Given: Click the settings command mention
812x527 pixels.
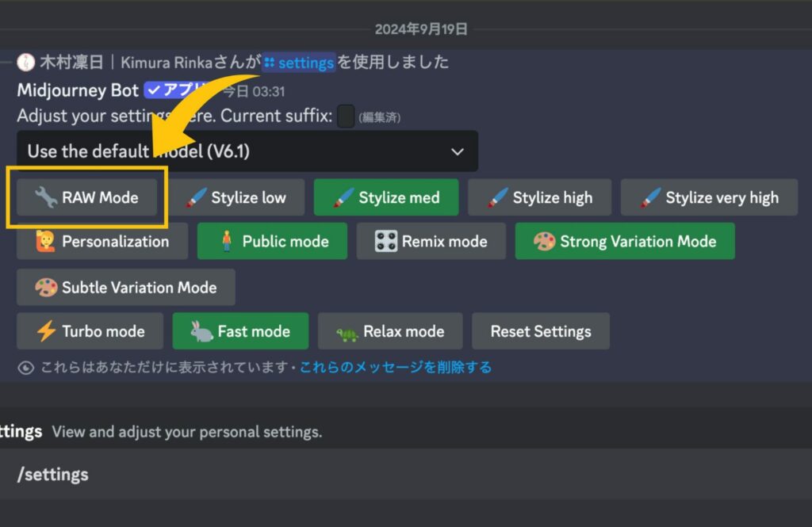Looking at the screenshot, I should (300, 63).
